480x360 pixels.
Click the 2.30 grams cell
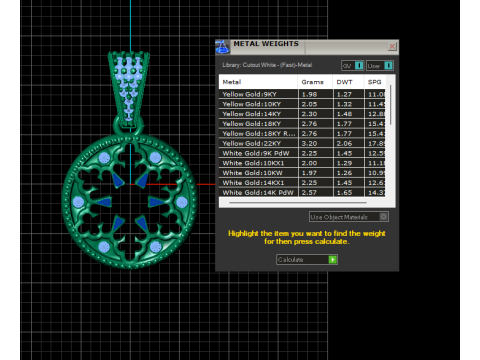[x=316, y=114]
